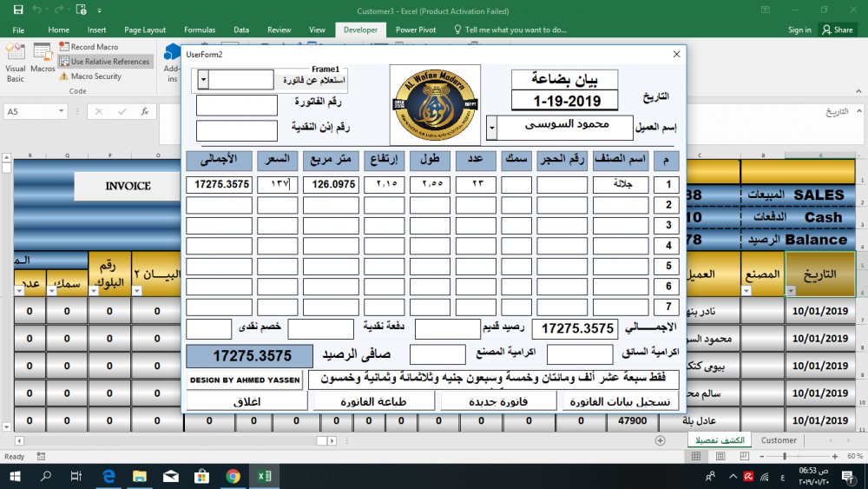Switch to Page Layout view icon

tap(720, 456)
